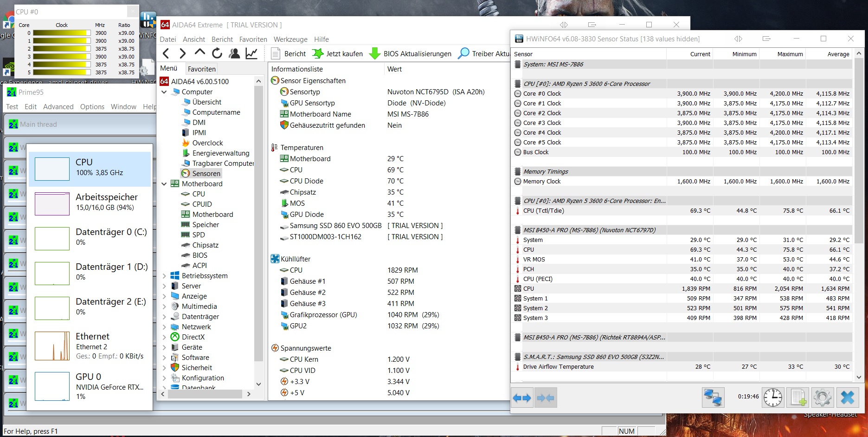
Task: Expand the Anzeige tree node
Action: [164, 296]
